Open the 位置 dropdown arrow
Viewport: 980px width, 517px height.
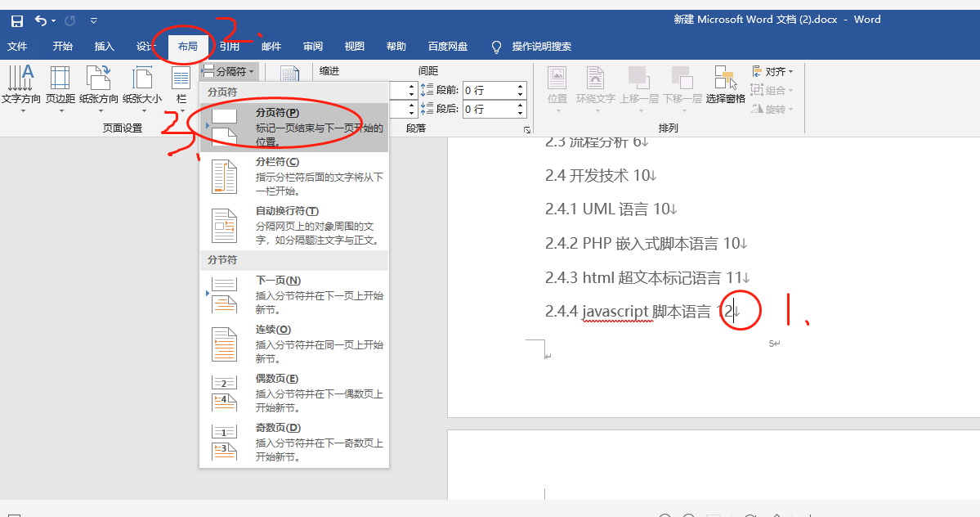point(558,110)
